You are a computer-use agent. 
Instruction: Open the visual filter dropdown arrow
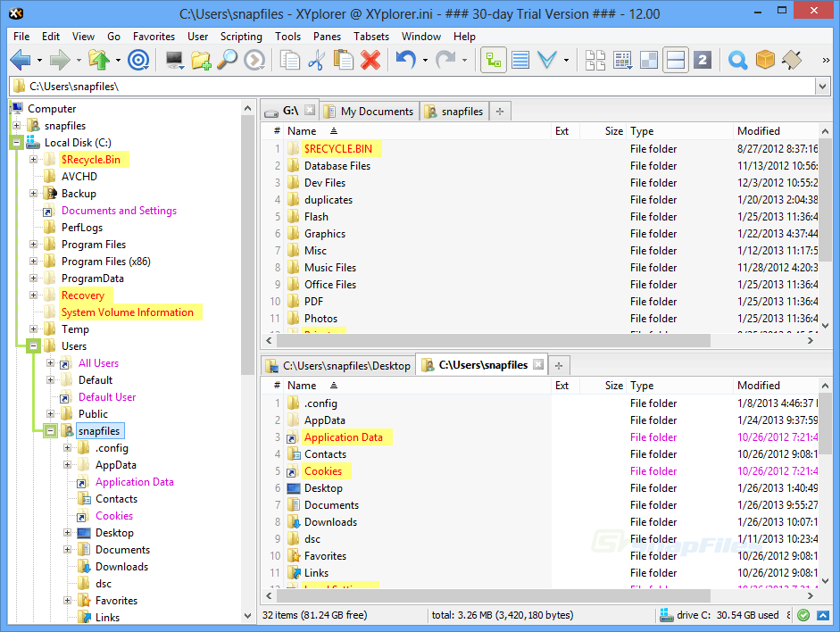pos(566,60)
